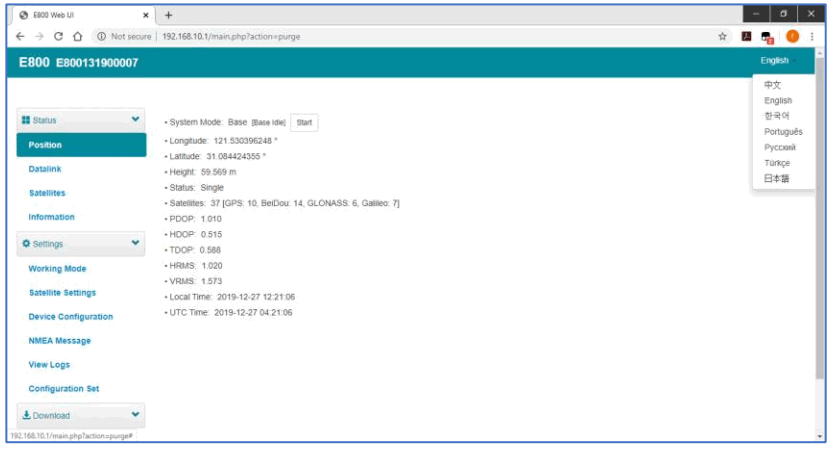
Task: Click the address bar URL
Action: tap(231, 37)
